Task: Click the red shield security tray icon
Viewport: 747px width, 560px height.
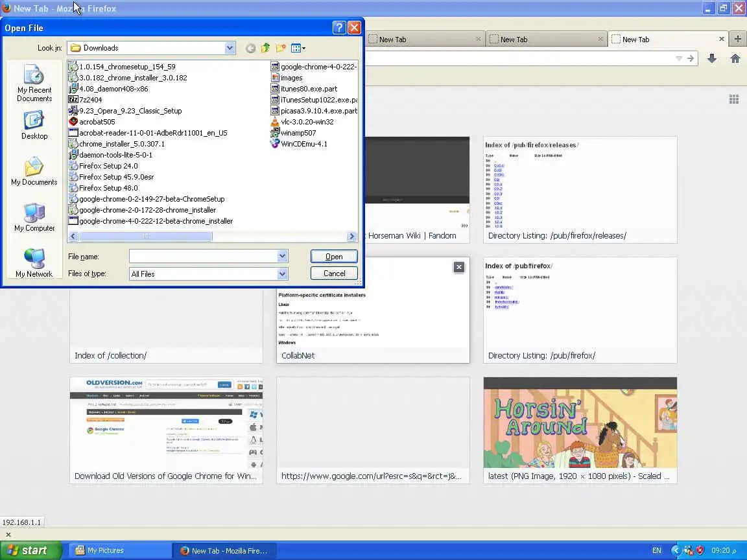Action: pyautogui.click(x=700, y=550)
